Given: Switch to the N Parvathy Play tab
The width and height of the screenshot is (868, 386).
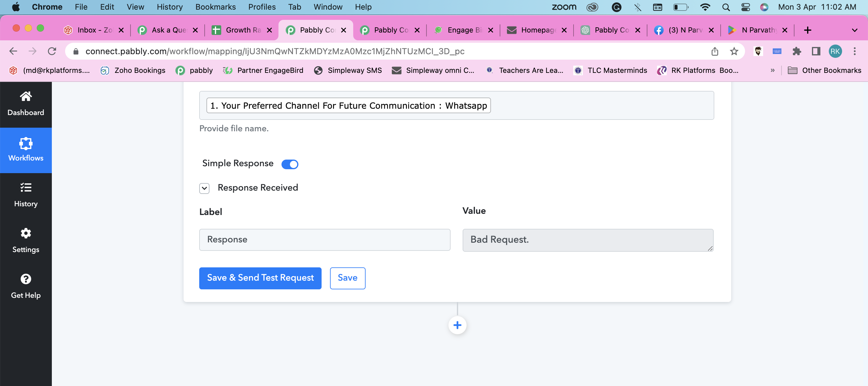Looking at the screenshot, I should pos(758,30).
